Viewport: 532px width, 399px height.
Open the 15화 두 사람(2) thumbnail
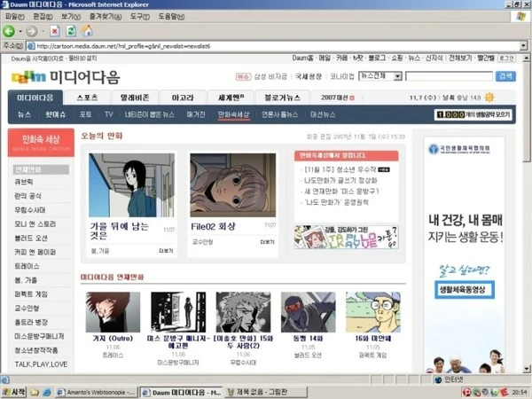tap(243, 312)
